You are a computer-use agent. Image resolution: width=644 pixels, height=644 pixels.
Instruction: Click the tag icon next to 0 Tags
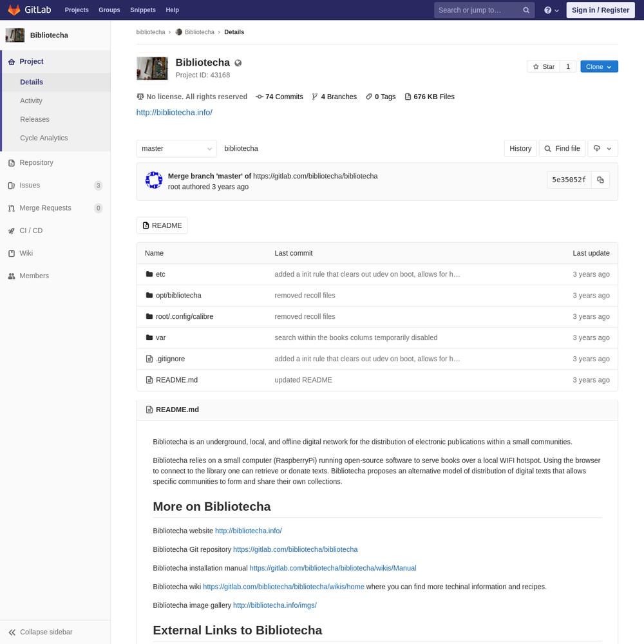pyautogui.click(x=369, y=97)
